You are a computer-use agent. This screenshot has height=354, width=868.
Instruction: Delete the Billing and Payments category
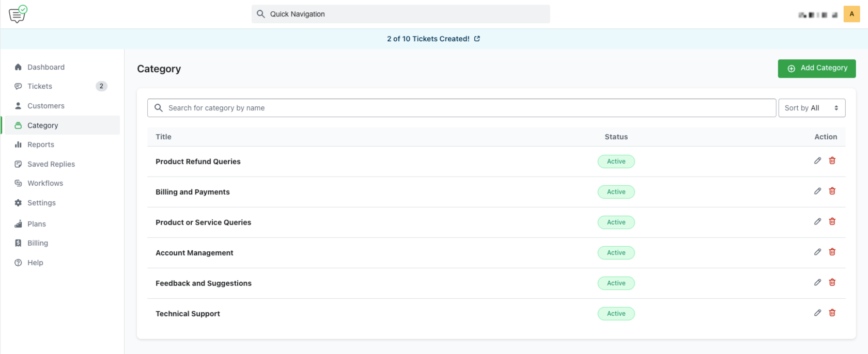832,191
